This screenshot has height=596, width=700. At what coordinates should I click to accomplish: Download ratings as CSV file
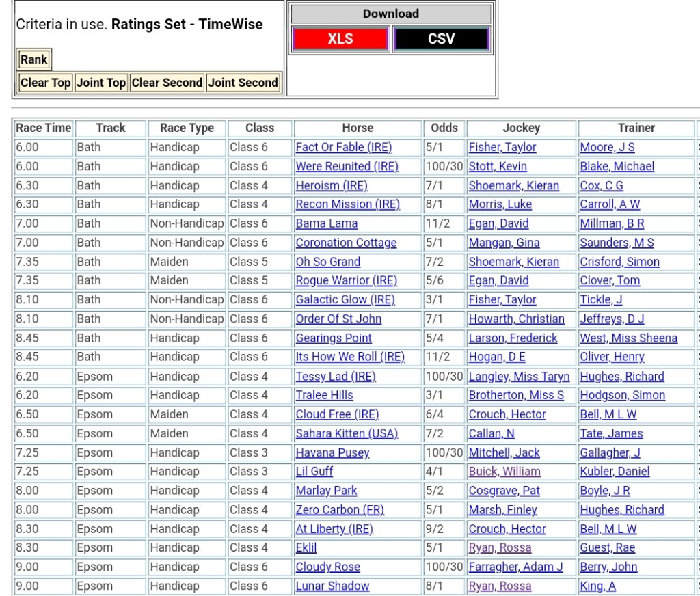point(441,39)
